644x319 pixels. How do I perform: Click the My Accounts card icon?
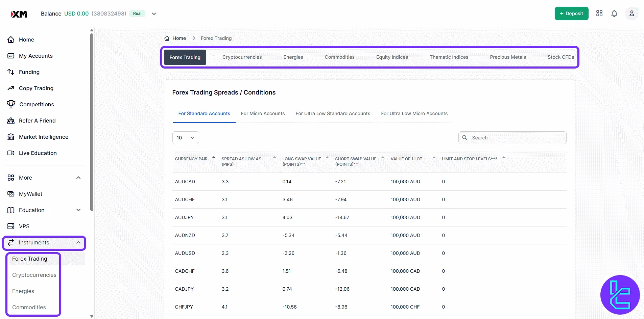point(11,56)
